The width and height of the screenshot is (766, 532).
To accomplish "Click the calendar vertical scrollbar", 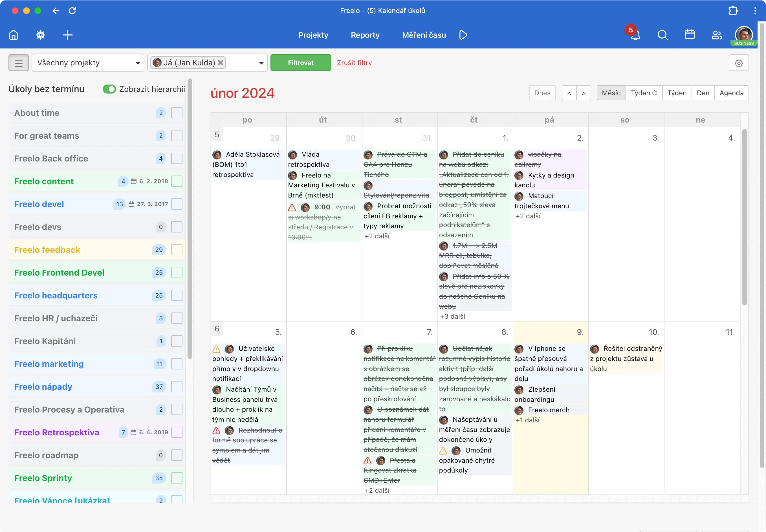I will click(x=744, y=217).
